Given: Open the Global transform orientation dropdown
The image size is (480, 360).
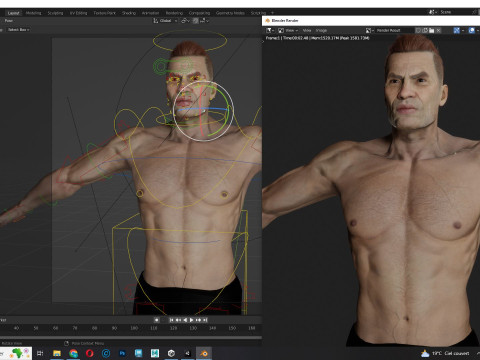Looking at the screenshot, I should point(166,21).
